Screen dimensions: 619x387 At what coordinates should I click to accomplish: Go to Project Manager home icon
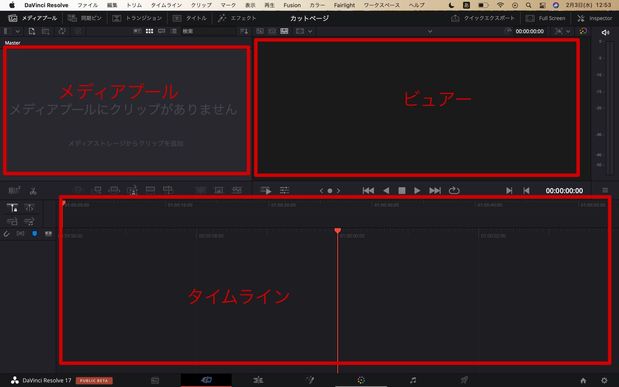pyautogui.click(x=583, y=380)
